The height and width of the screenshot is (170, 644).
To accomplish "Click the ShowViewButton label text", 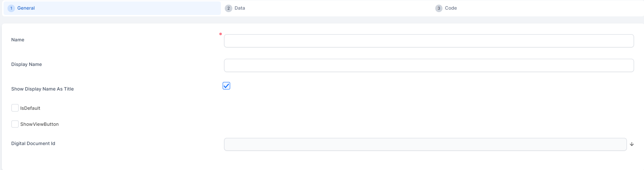I will tap(39, 124).
